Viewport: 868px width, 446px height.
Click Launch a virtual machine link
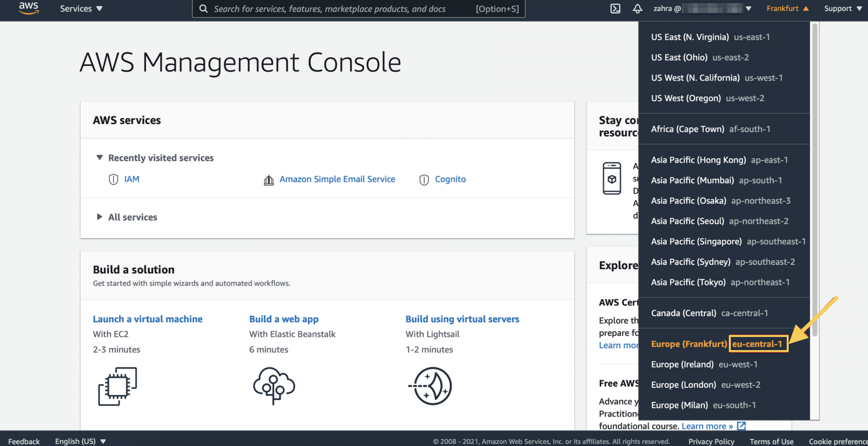[x=147, y=319]
